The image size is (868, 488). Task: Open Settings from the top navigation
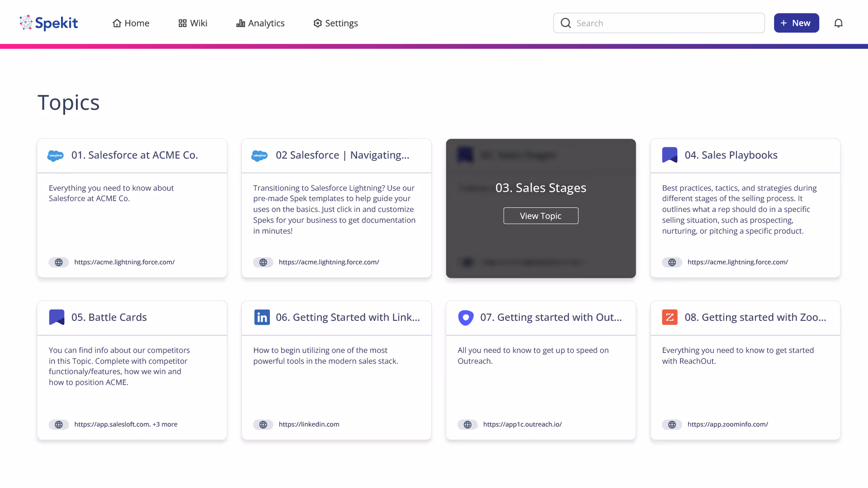click(x=335, y=23)
